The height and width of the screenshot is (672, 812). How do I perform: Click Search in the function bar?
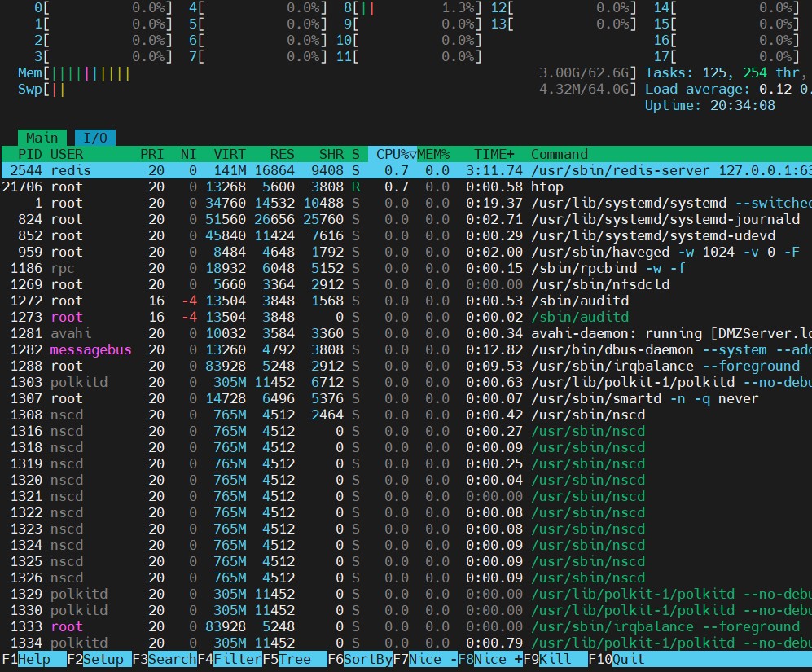[165, 659]
